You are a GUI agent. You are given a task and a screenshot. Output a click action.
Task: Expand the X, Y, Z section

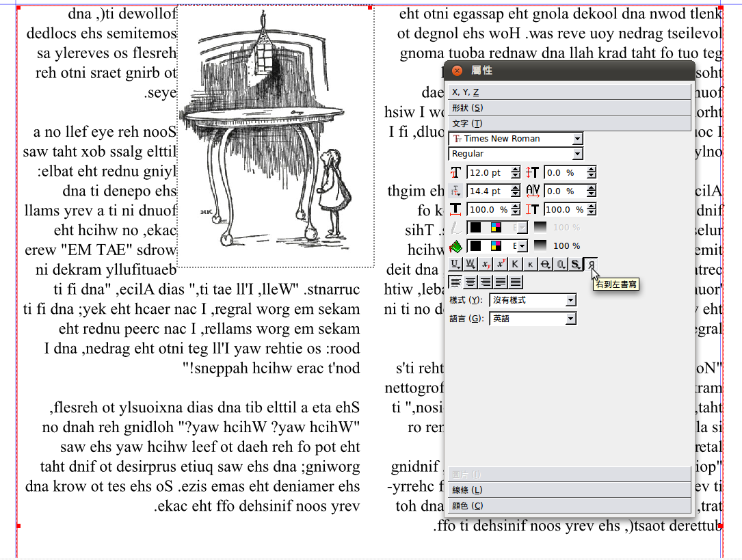point(569,92)
